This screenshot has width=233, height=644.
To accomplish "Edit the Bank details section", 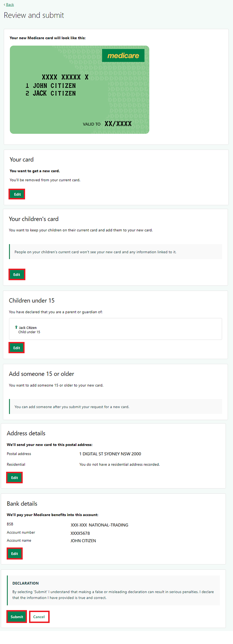I will point(15,554).
